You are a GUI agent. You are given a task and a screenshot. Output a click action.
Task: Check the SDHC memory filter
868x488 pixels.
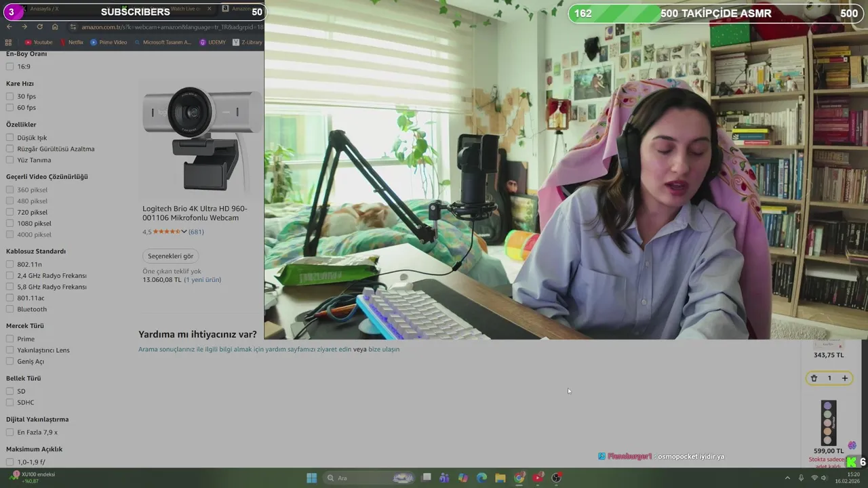pos(9,402)
